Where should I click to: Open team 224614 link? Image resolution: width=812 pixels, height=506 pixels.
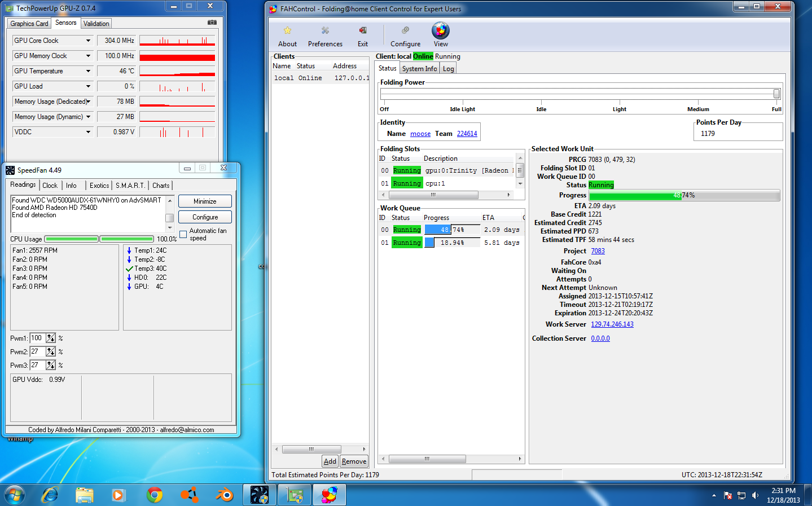pos(467,134)
